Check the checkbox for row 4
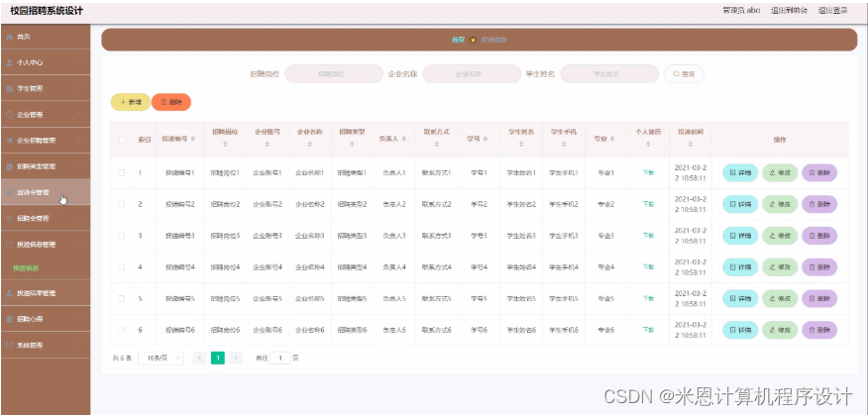Image resolution: width=868 pixels, height=415 pixels. [122, 266]
